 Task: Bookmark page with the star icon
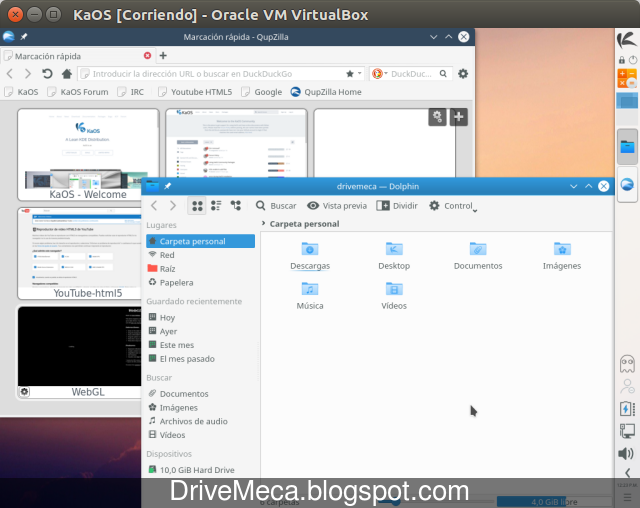(350, 74)
